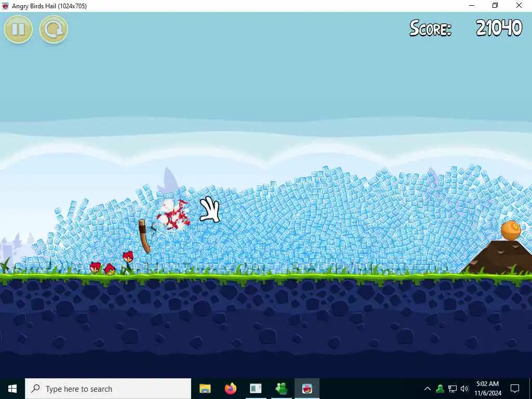Viewport: 532px width, 399px height.
Task: Click the white glove hand cursor
Action: [x=210, y=210]
